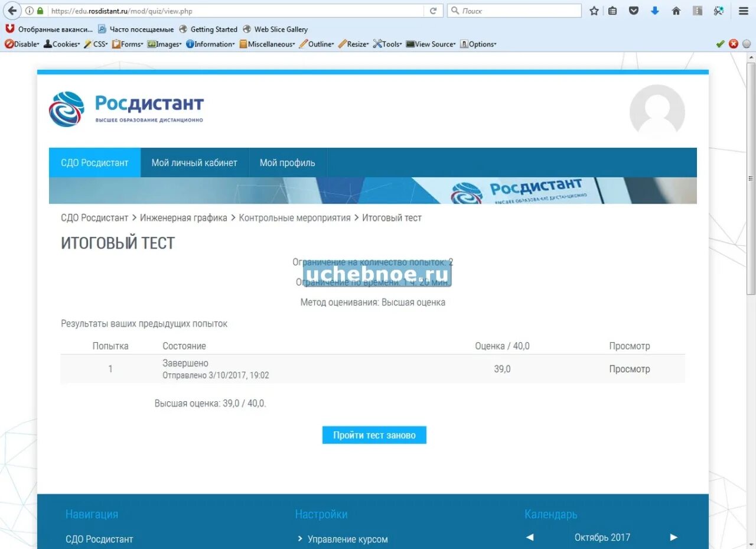Open the View Source developer menu
Image resolution: width=756 pixels, height=549 pixels.
[431, 44]
